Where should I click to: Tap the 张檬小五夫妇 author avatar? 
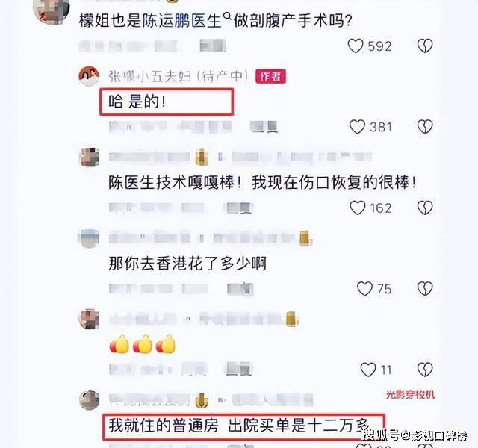tap(89, 76)
